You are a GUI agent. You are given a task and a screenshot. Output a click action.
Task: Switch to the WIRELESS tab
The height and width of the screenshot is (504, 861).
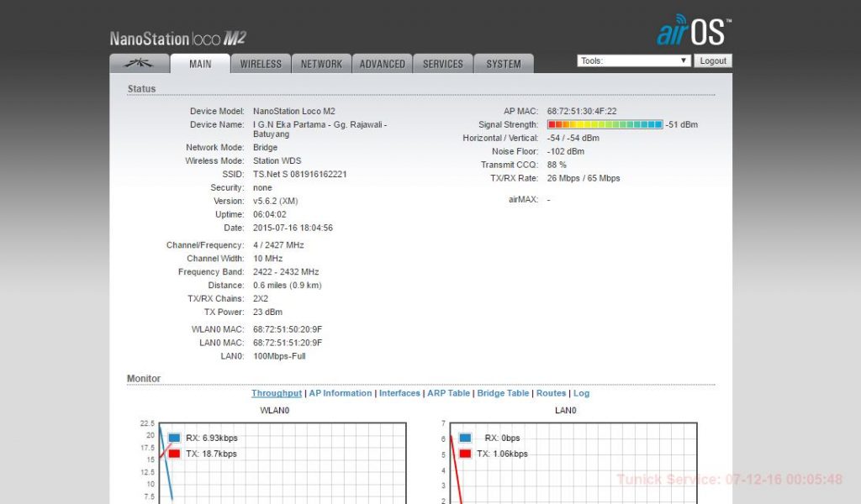coord(261,64)
